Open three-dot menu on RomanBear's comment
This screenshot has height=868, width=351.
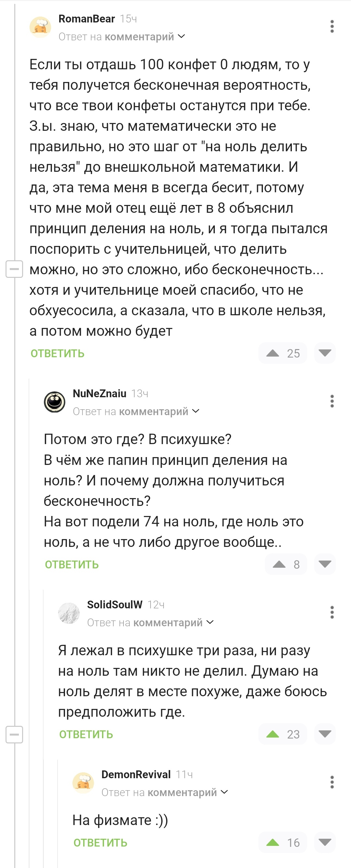click(332, 26)
